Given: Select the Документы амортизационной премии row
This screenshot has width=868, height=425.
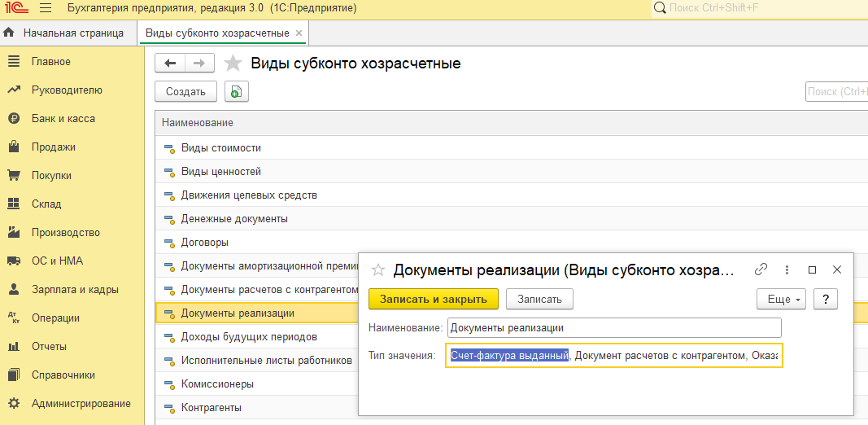Looking at the screenshot, I should tap(257, 266).
